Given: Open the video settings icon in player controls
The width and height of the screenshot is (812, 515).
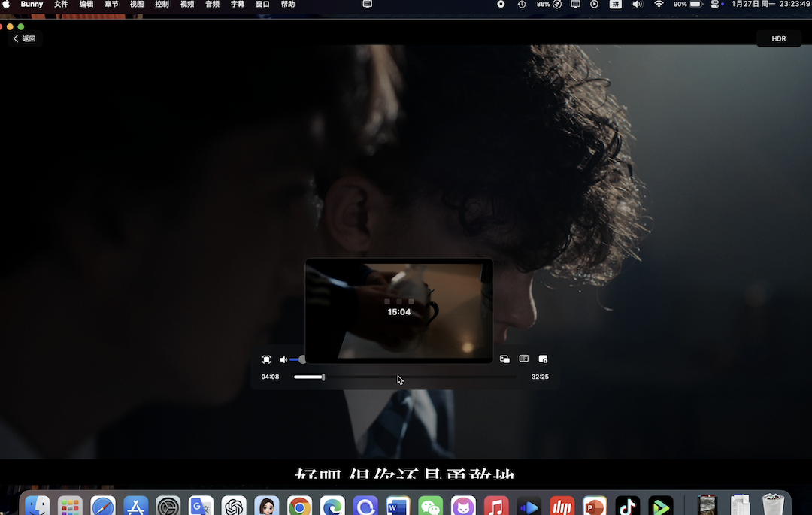Looking at the screenshot, I should 543,359.
